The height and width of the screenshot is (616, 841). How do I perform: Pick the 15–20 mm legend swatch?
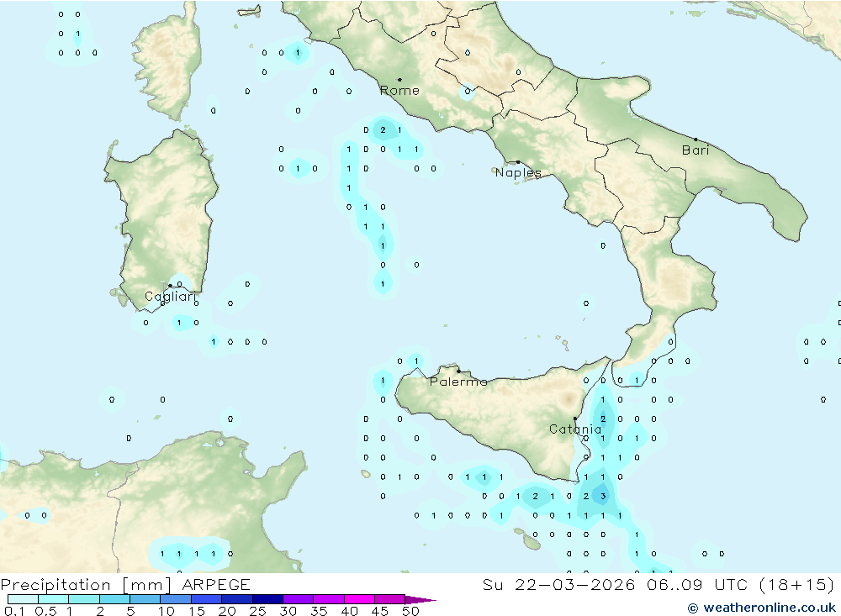point(207,599)
